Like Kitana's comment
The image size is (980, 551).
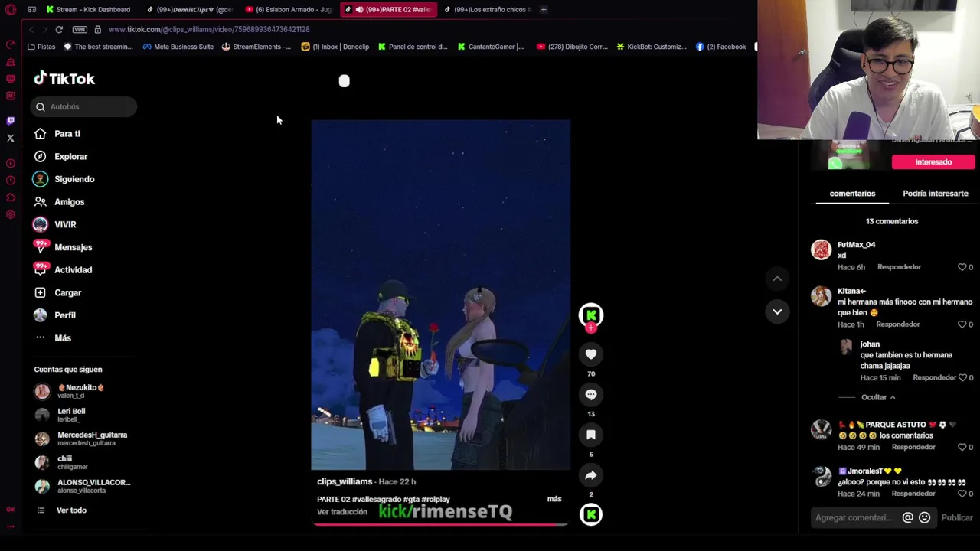(962, 324)
